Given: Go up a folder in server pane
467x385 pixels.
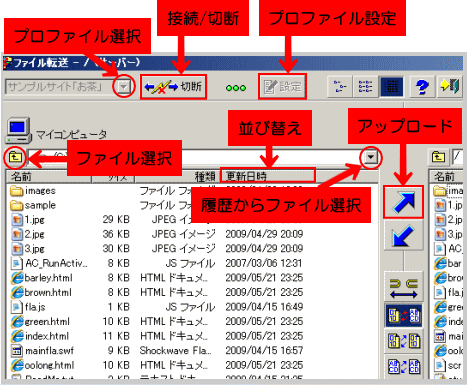Looking at the screenshot, I should point(438,157).
